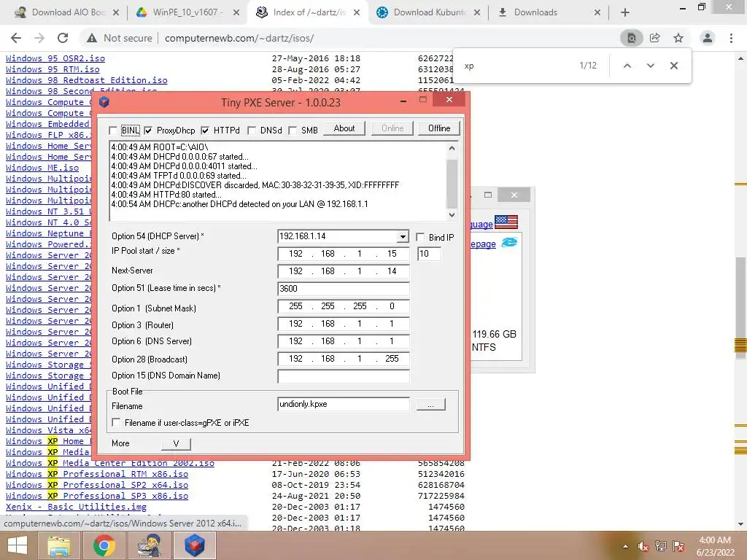
Task: Check the Bind IP checkbox
Action: point(420,237)
